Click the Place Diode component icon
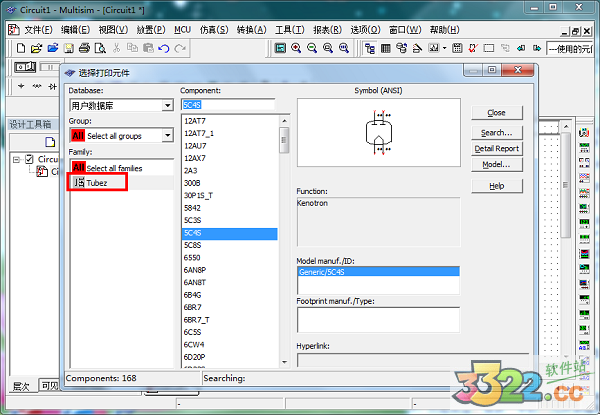 53,86
